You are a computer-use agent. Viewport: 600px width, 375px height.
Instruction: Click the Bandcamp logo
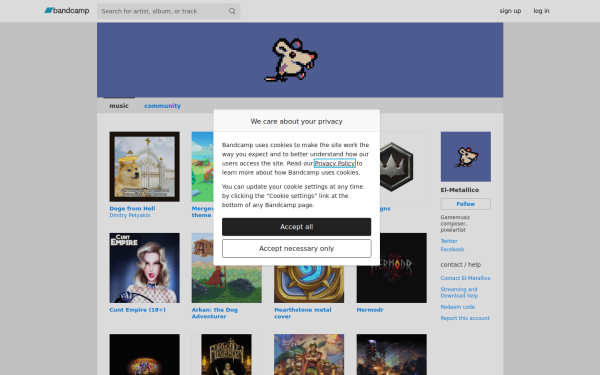67,11
